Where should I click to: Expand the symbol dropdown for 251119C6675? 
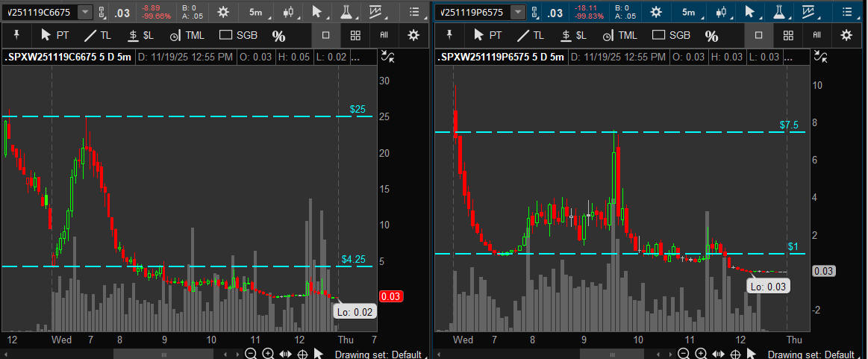pyautogui.click(x=85, y=12)
